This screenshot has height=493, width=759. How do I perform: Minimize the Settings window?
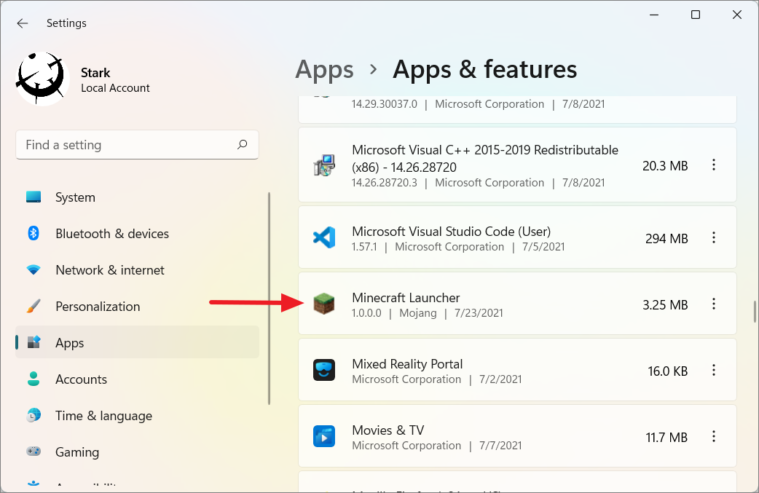(x=654, y=15)
